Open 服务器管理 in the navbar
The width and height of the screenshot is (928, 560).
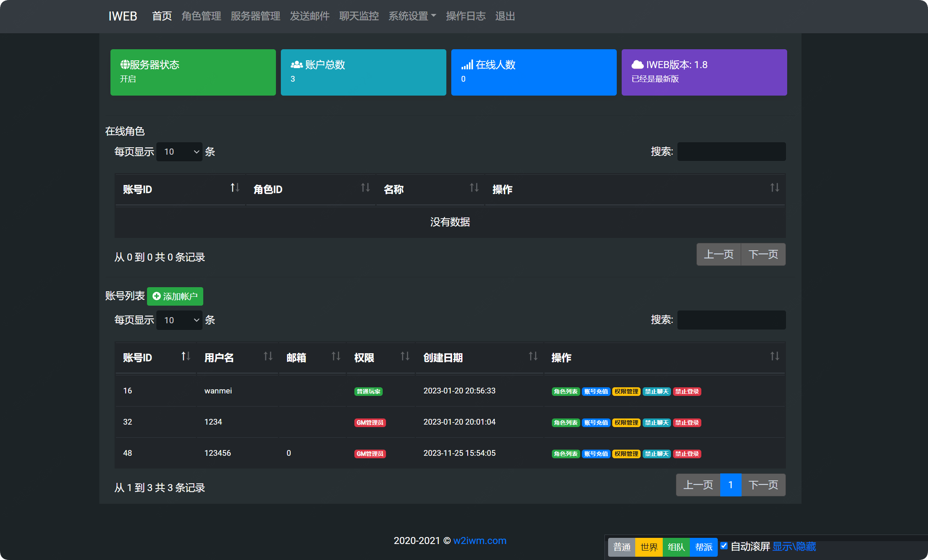[x=255, y=16]
